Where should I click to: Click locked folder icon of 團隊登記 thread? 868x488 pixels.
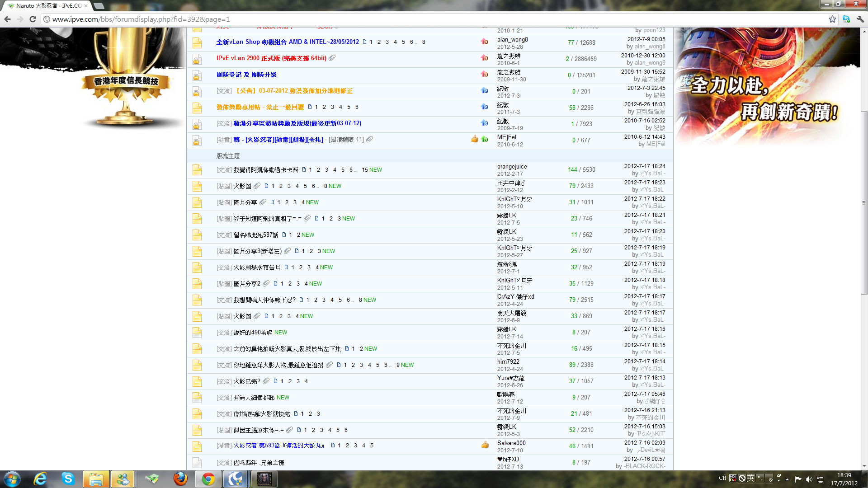197,75
